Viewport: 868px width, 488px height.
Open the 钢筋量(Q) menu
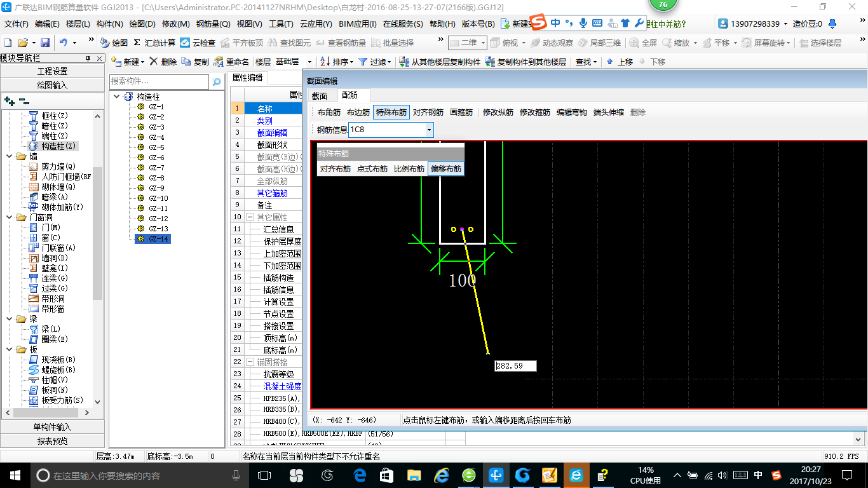coord(213,24)
